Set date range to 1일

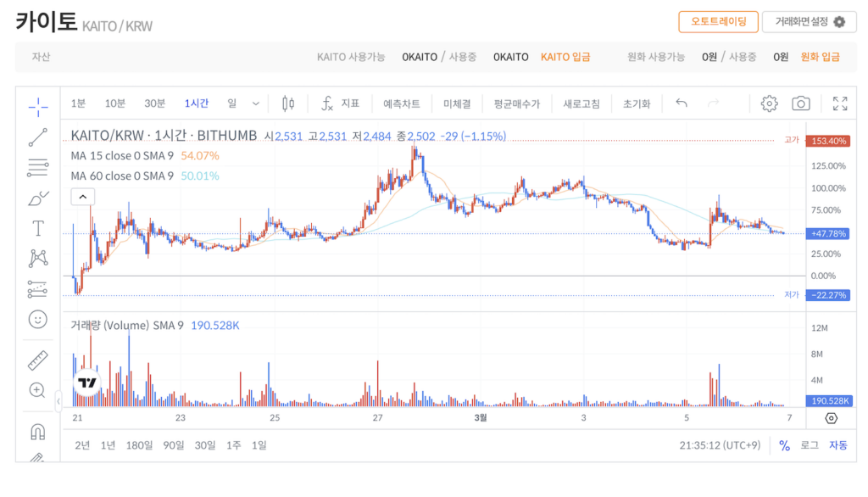[259, 445]
